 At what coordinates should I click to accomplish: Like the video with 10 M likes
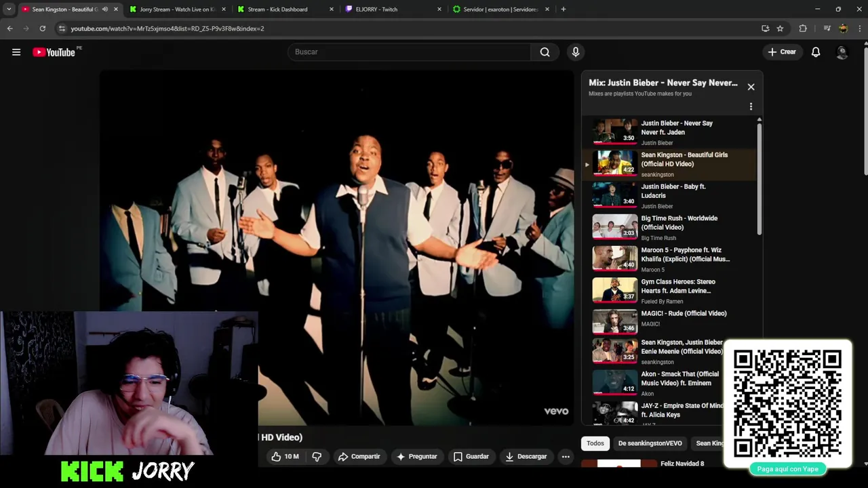click(x=285, y=457)
